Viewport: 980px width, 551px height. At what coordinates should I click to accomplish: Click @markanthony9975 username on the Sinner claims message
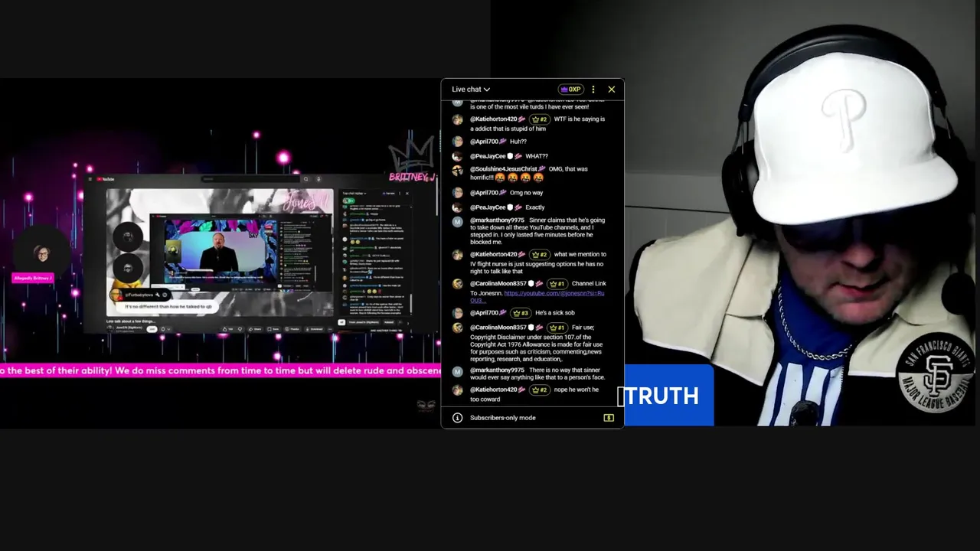497,220
